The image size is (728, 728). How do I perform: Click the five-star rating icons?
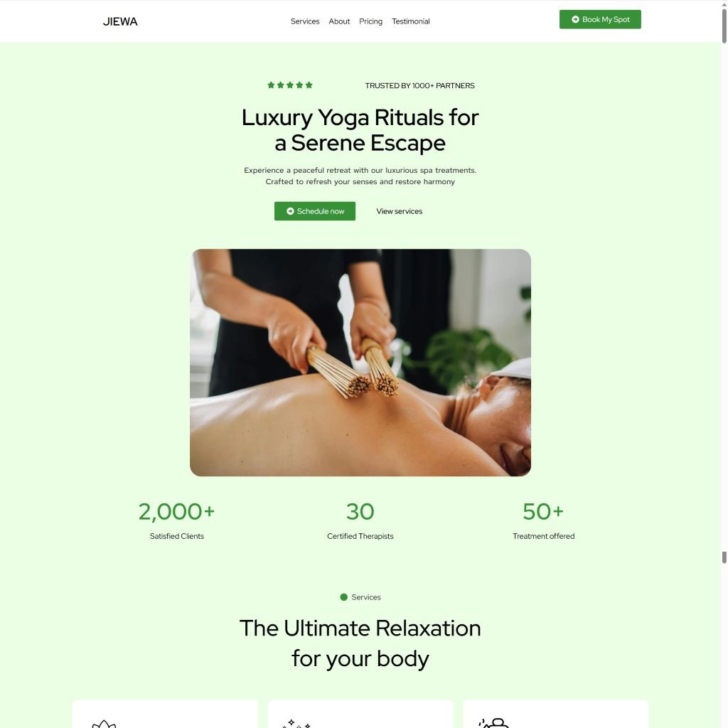pos(290,85)
